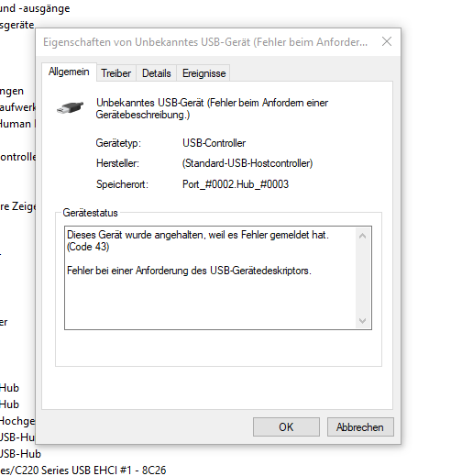
Task: Click the USB plug device icon
Action: point(71,107)
